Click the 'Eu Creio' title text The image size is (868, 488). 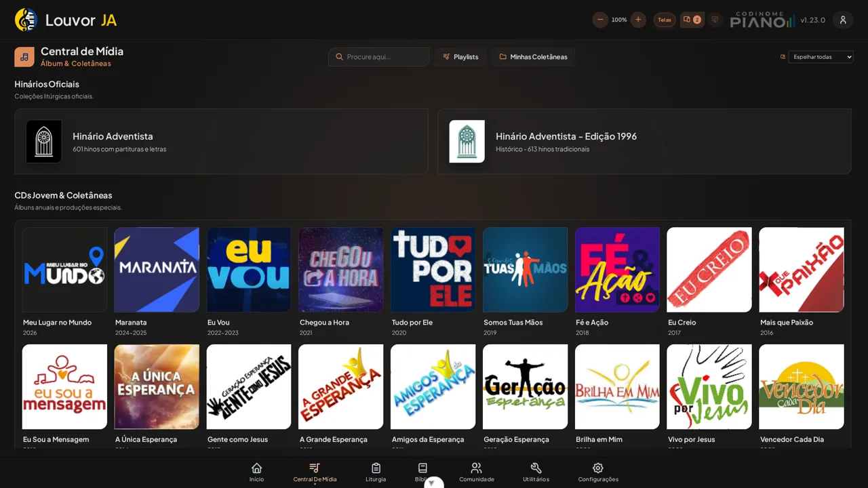pos(682,323)
